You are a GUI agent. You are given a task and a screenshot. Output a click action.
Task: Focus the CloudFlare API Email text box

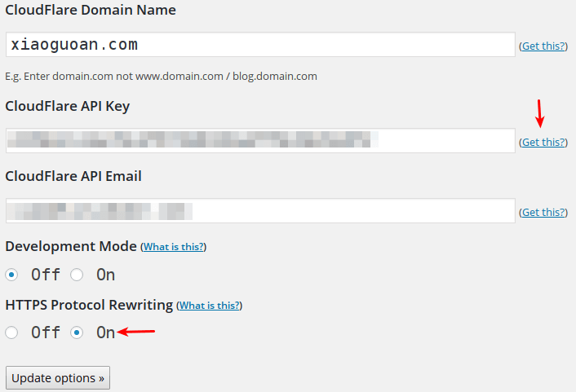tap(259, 211)
